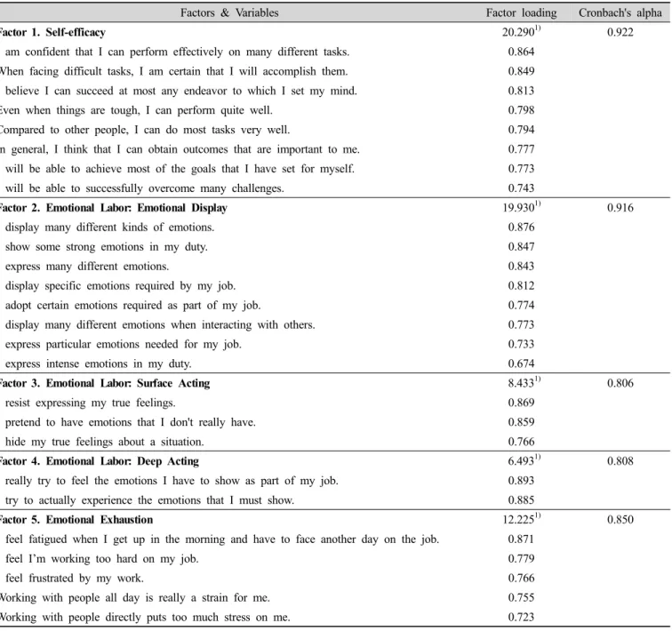Click the value 20.290 in Factor 1 row
672x631 pixels.
(521, 32)
